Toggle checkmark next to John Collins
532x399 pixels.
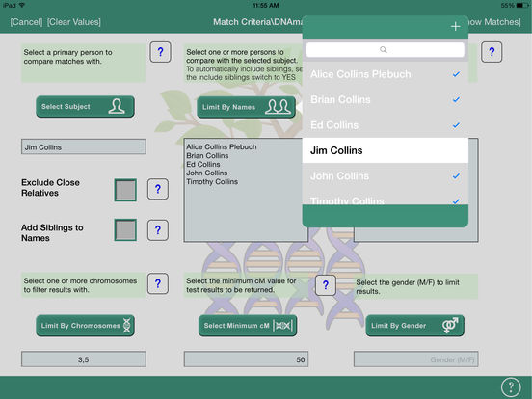click(x=456, y=175)
